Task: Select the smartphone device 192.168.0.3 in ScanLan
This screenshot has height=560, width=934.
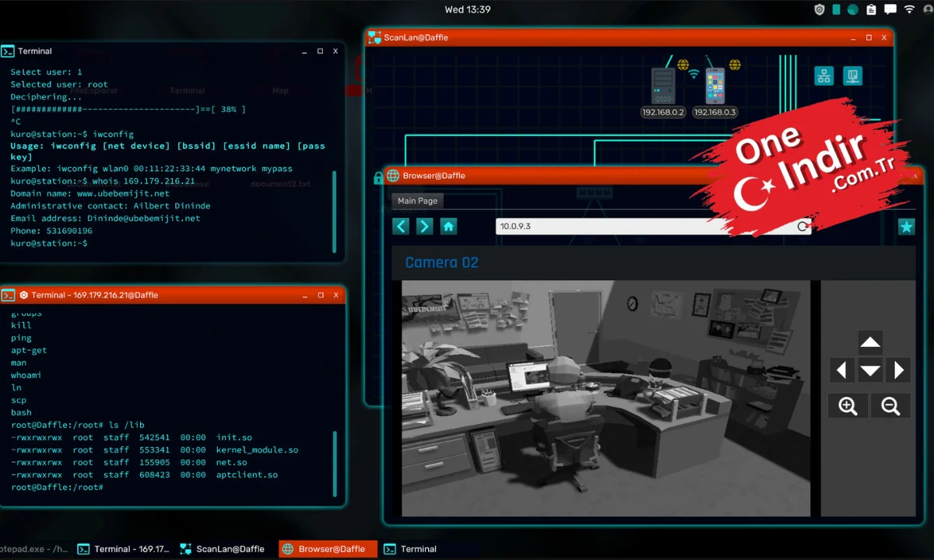Action: (715, 86)
